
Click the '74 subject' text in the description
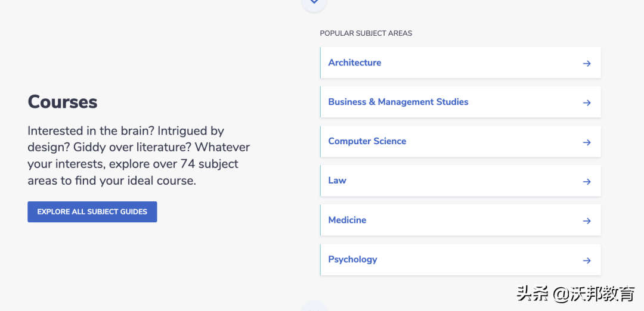point(209,164)
